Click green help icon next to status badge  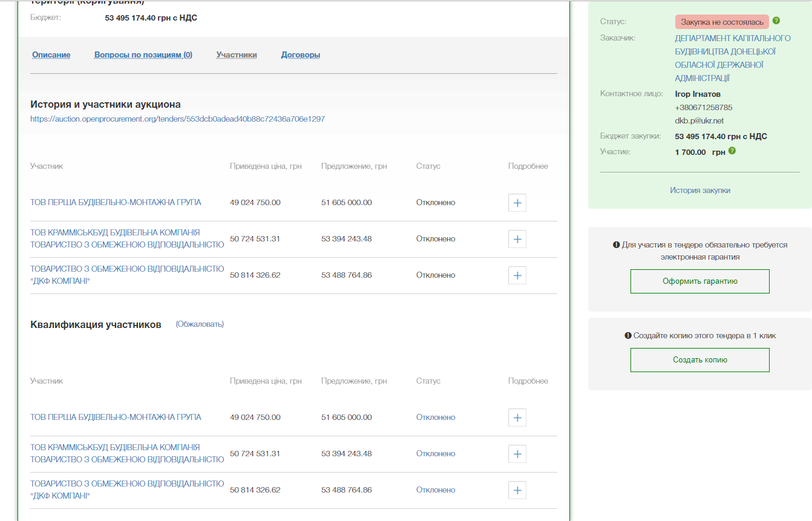click(776, 21)
